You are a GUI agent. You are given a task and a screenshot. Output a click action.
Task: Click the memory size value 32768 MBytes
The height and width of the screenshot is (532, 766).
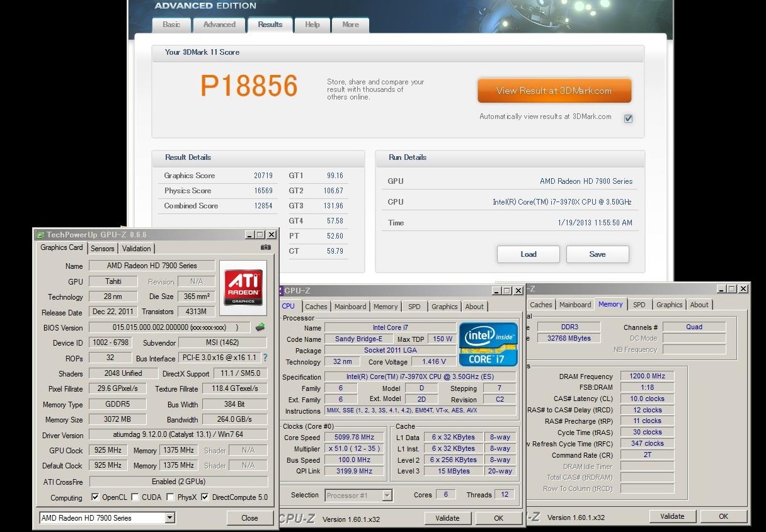[569, 338]
